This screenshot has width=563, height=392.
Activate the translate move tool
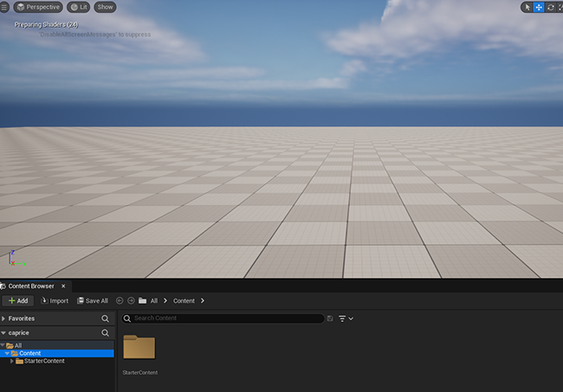(539, 7)
